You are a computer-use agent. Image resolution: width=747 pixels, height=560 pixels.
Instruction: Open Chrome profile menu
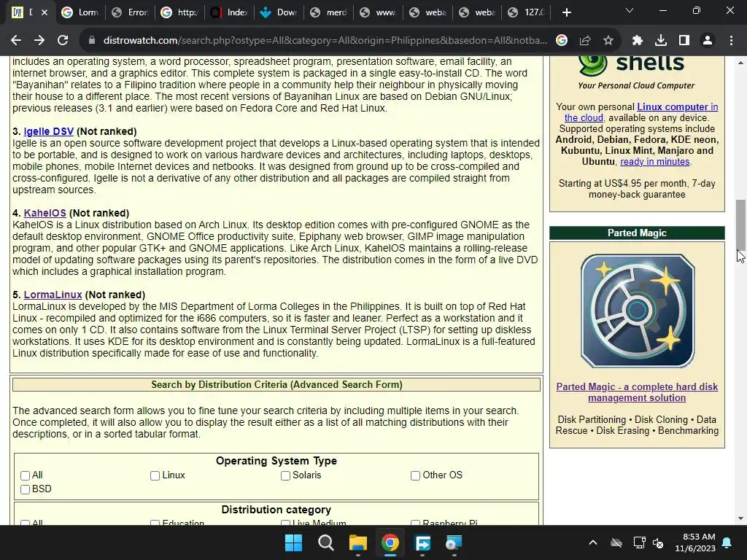(x=708, y=41)
